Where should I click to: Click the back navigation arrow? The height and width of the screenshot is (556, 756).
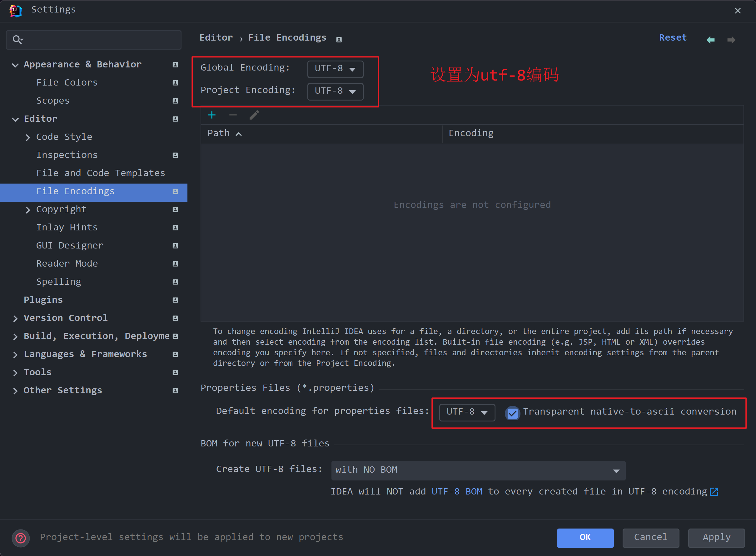[710, 39]
